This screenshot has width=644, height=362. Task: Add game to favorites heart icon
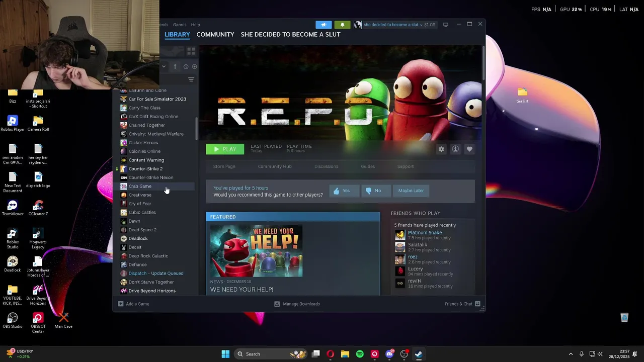(469, 149)
